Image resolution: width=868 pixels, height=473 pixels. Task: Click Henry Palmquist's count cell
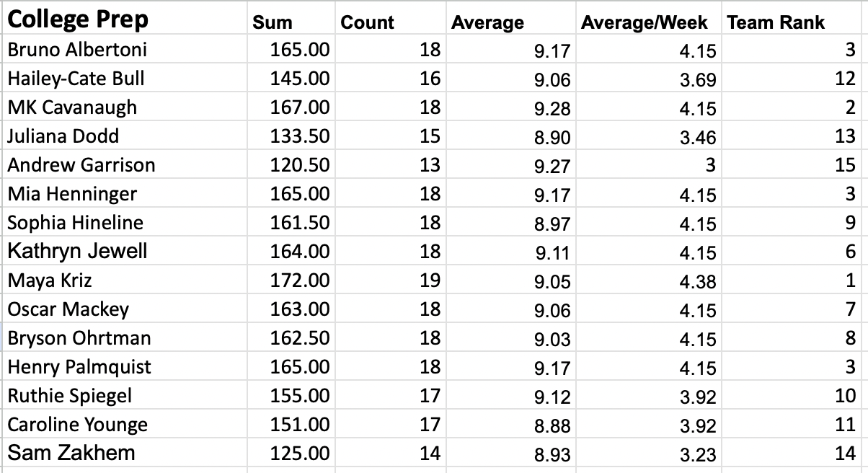390,367
